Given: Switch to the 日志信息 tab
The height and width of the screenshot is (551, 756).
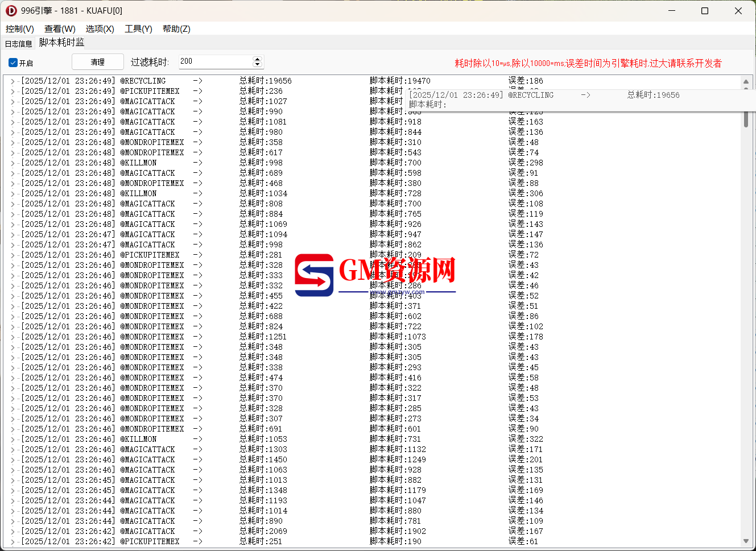Looking at the screenshot, I should [19, 43].
